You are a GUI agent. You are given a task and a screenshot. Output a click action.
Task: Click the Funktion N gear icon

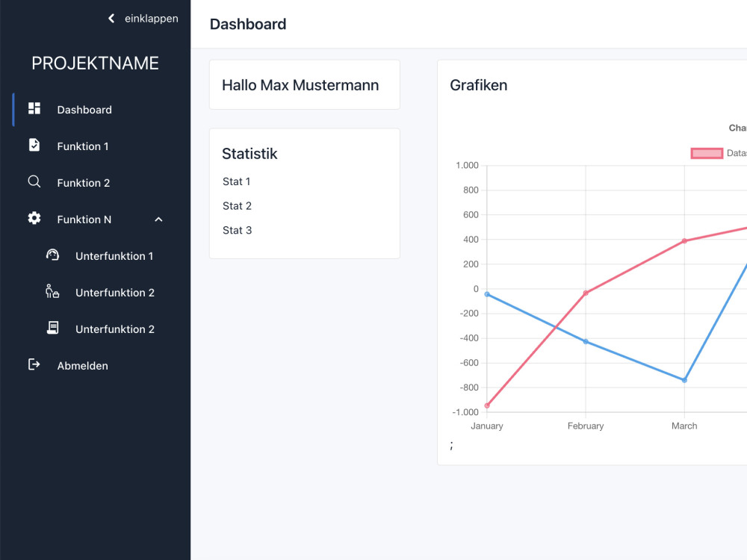click(x=34, y=218)
